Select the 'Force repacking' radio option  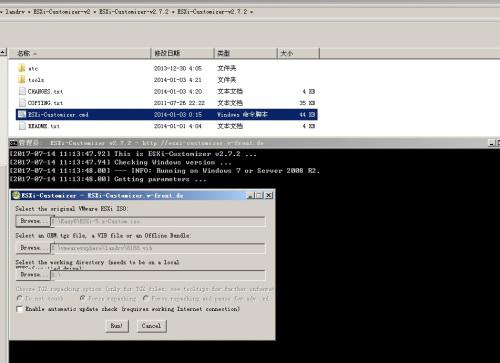point(82,298)
